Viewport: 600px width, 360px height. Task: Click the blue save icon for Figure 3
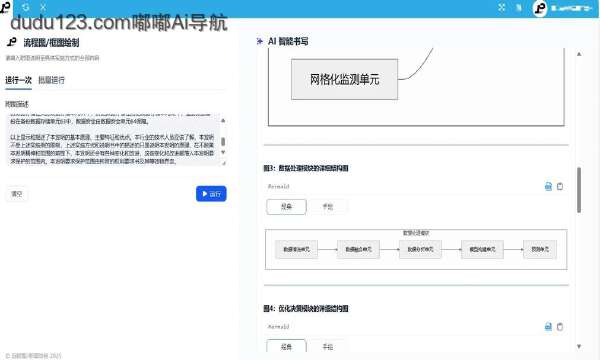pyautogui.click(x=548, y=186)
